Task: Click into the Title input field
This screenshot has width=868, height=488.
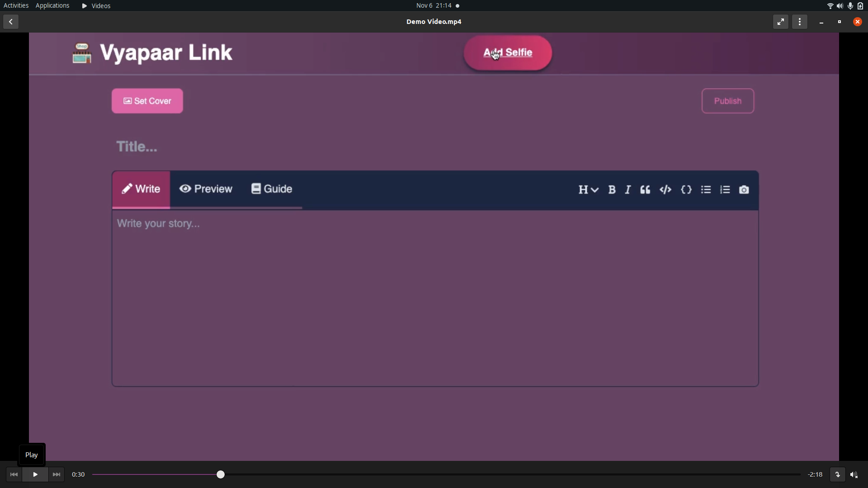Action: [271, 147]
